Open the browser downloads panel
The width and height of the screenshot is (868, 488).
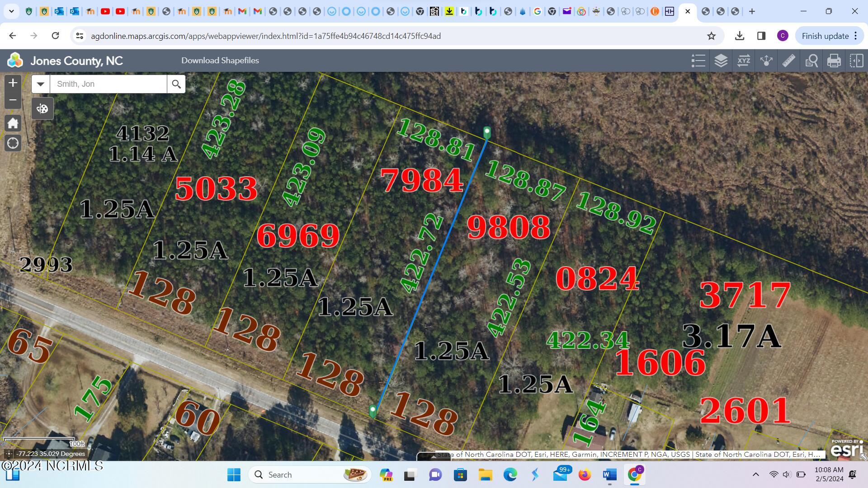pos(740,36)
